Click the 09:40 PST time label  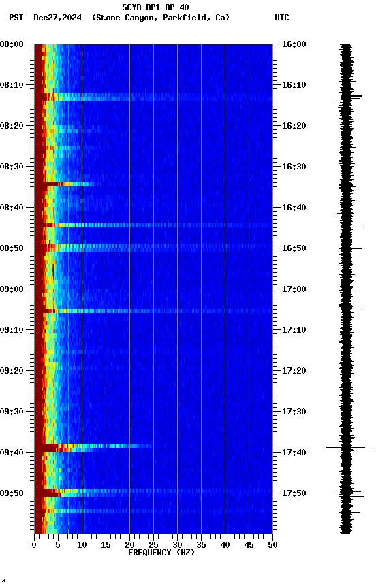pos(12,453)
